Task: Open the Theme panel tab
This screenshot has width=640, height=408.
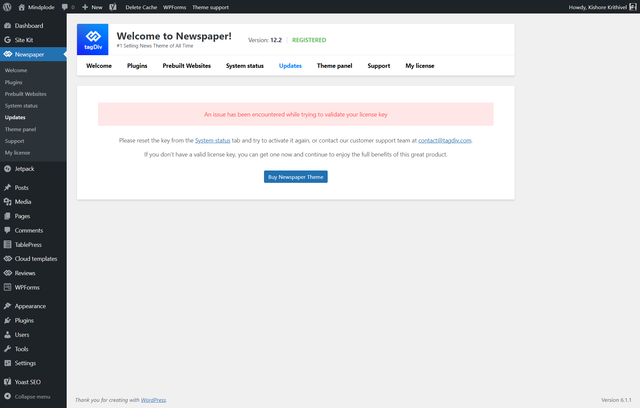Action: coord(334,66)
